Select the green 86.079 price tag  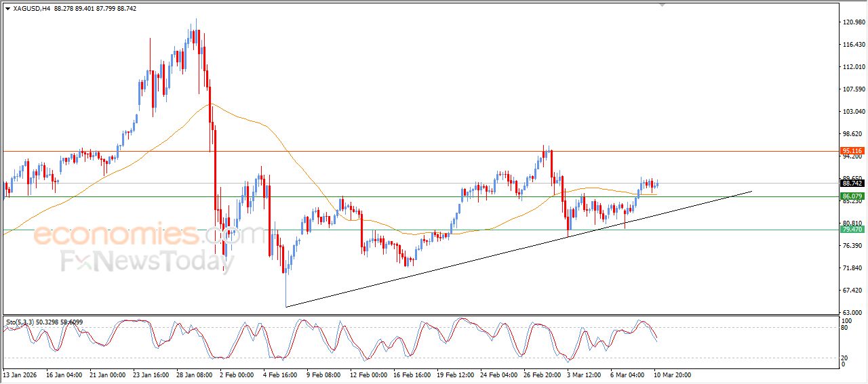[x=851, y=196]
